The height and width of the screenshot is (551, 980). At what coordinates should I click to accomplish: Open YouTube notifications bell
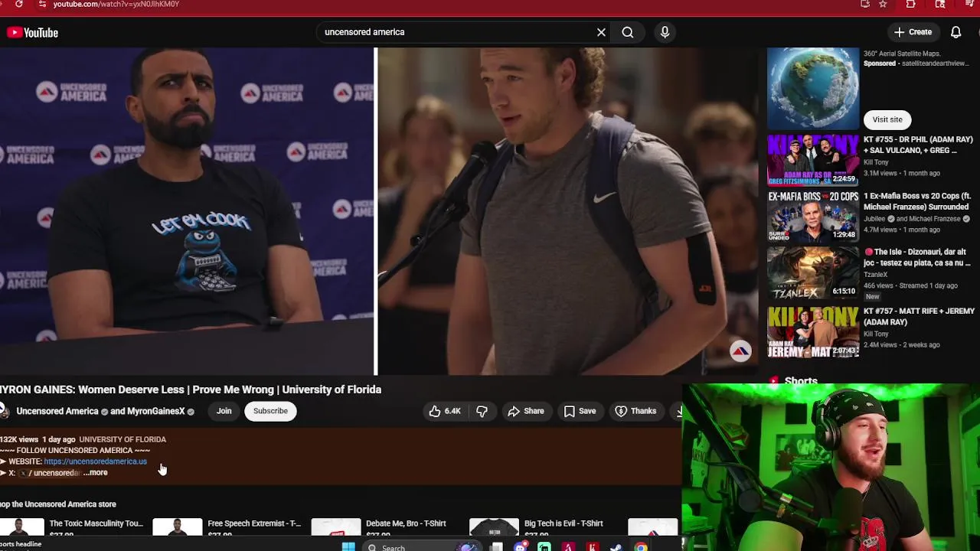tap(955, 32)
